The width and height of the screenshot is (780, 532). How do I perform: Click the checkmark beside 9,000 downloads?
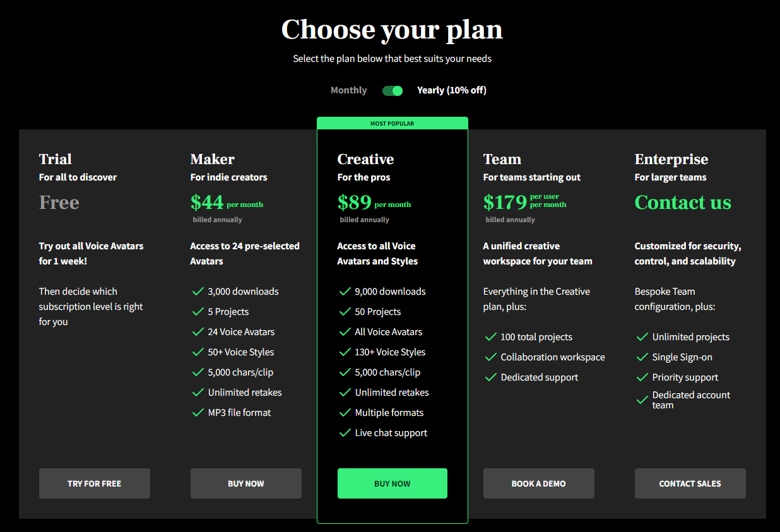[345, 292]
